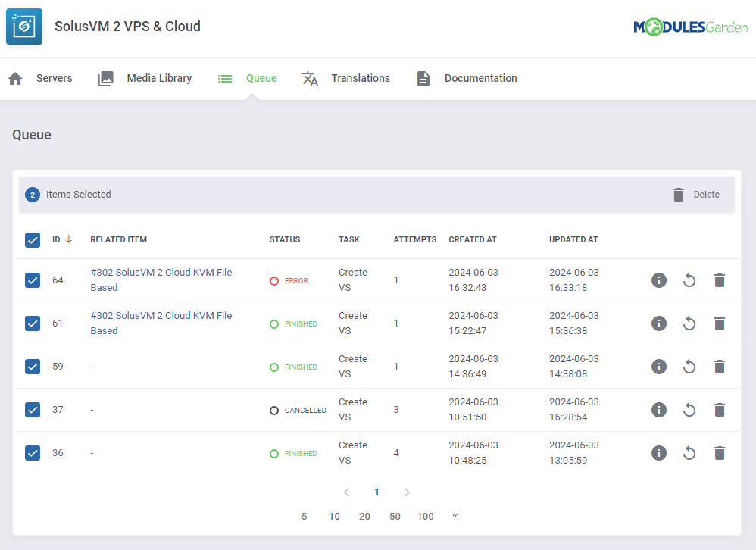Go to previous page chevron

(x=347, y=492)
